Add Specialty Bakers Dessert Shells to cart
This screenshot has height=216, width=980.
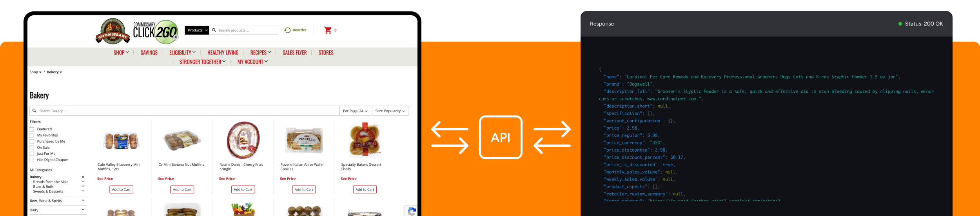click(x=365, y=190)
